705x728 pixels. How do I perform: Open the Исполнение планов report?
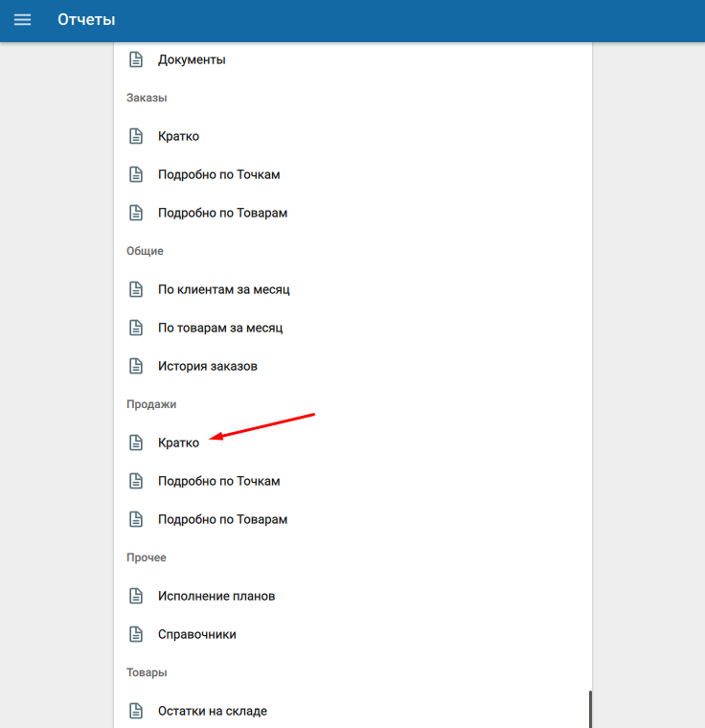point(216,596)
